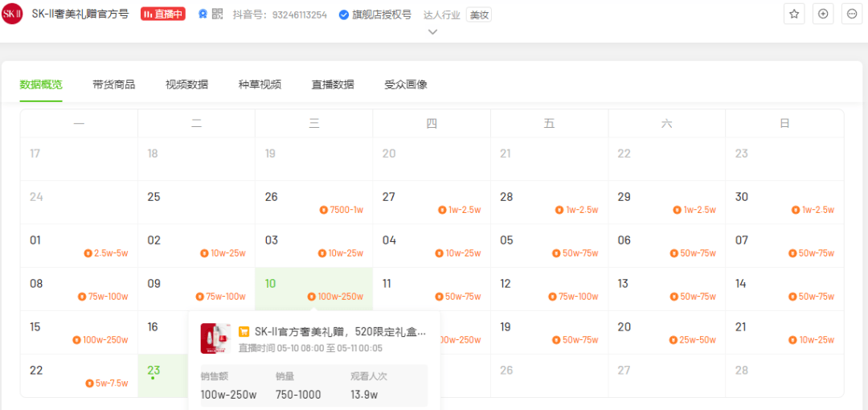Click the 50w-75w value on date 11
The height and width of the screenshot is (410, 868).
coord(463,297)
